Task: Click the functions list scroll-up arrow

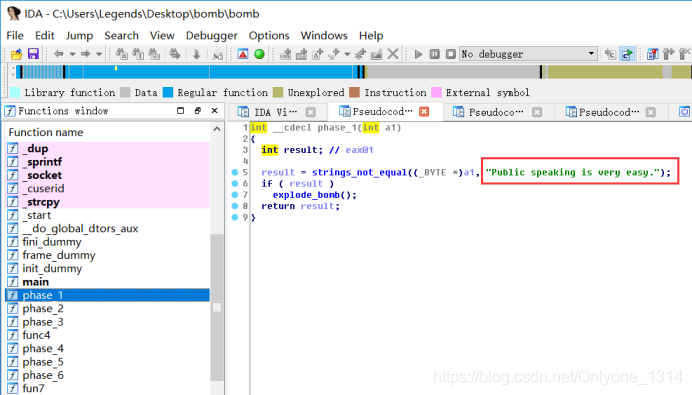Action: coord(217,129)
